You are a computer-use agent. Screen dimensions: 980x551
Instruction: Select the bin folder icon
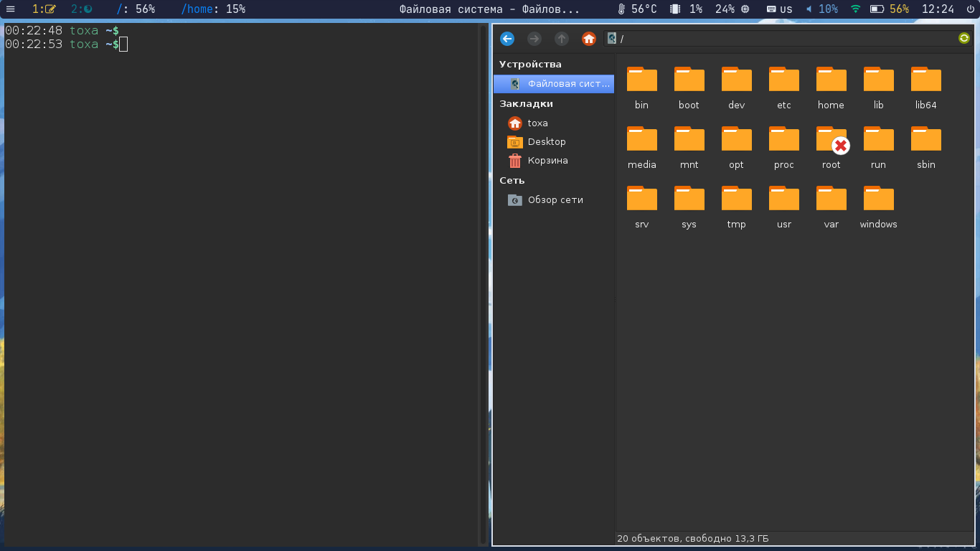(x=642, y=79)
